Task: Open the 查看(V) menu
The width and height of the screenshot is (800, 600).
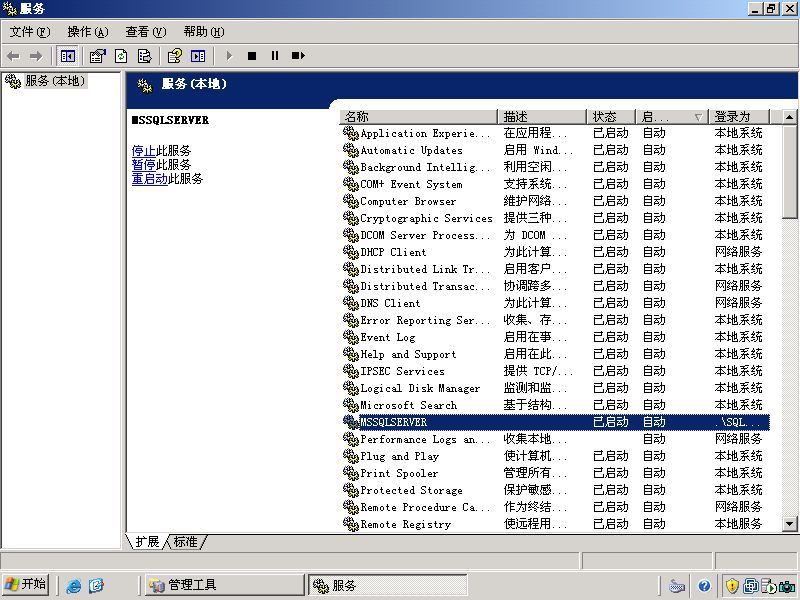Action: tap(146, 32)
